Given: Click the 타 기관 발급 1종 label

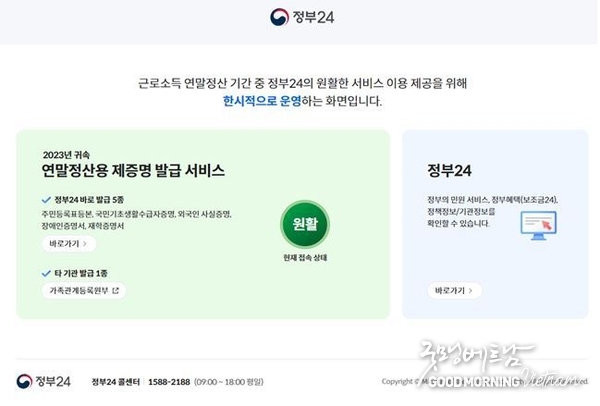Looking at the screenshot, I should [x=81, y=273].
